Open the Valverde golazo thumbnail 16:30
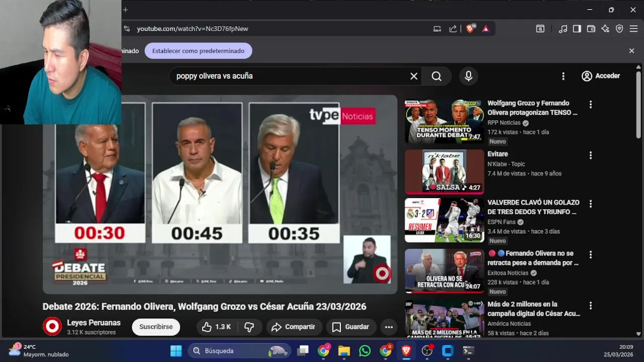The height and width of the screenshot is (362, 644). click(x=444, y=220)
